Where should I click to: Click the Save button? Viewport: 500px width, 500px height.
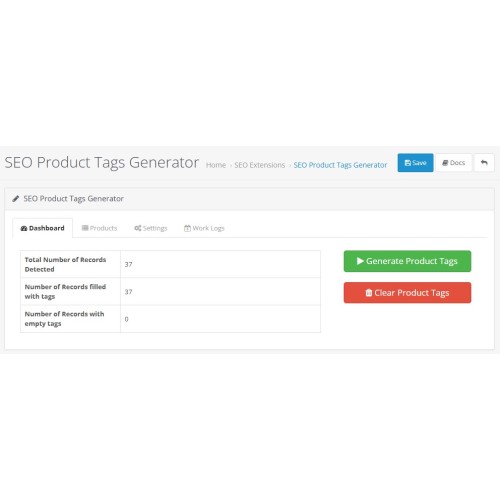(415, 163)
